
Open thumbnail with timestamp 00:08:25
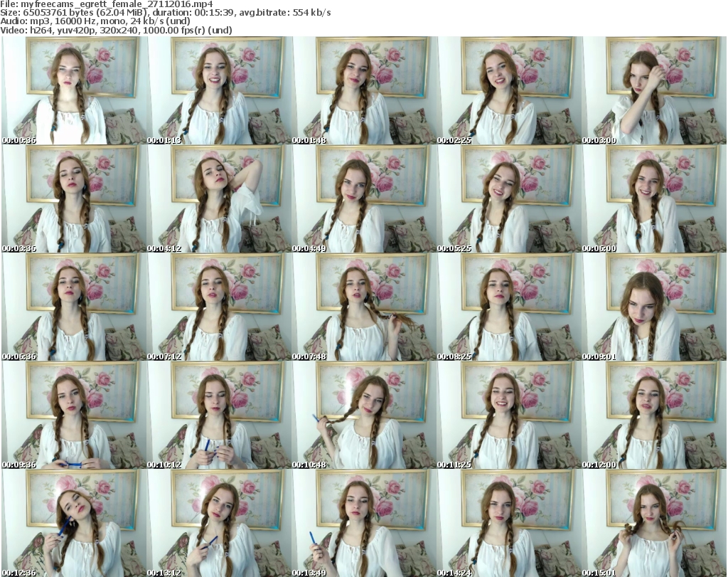509,307
